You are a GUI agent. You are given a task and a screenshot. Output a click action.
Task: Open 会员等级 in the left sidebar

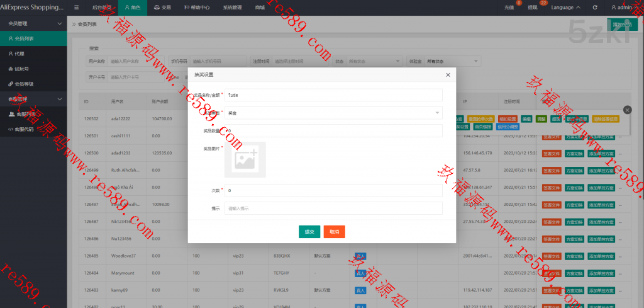click(x=24, y=84)
